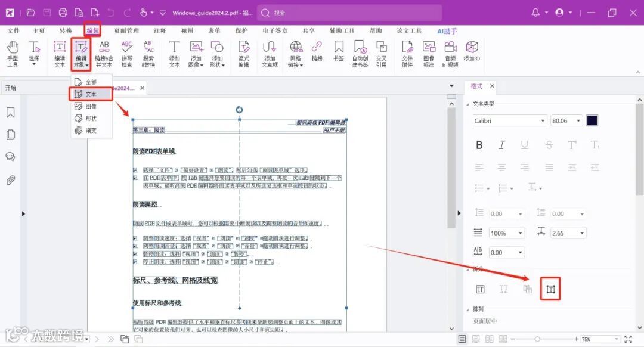Run Spell Check (拼写检查)
Image resolution: width=644 pixels, height=347 pixels.
(127, 54)
